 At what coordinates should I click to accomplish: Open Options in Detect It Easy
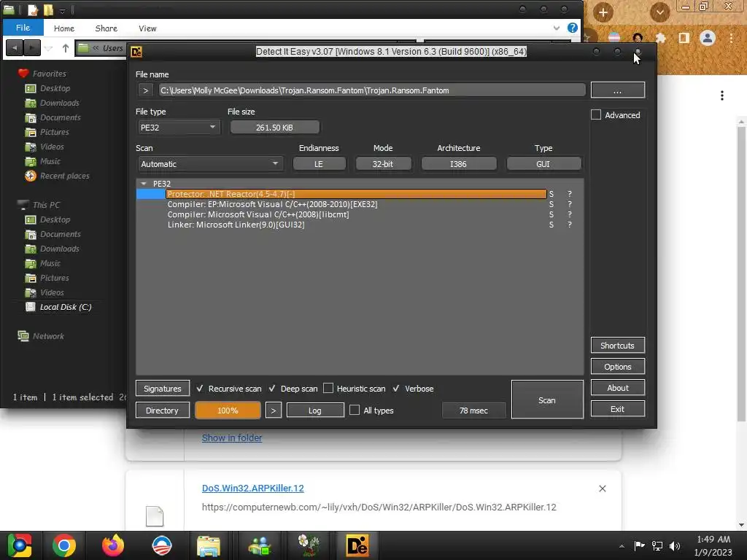tap(617, 367)
